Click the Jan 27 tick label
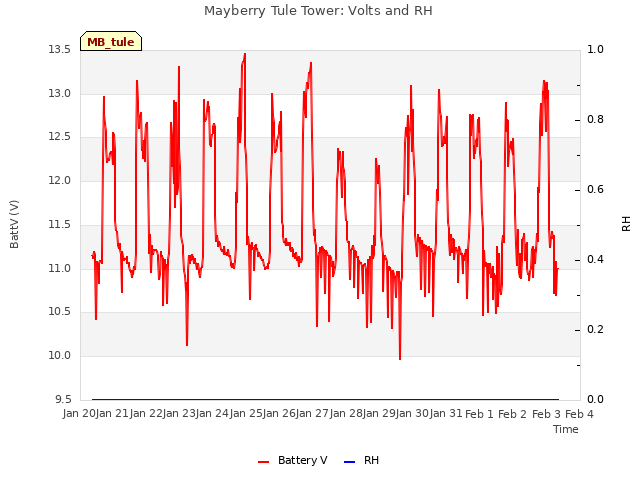 (x=312, y=414)
